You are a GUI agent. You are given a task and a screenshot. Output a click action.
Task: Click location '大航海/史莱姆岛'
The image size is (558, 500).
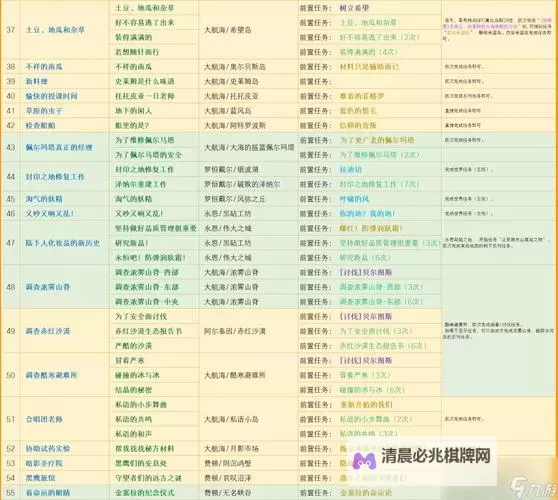coord(231,81)
